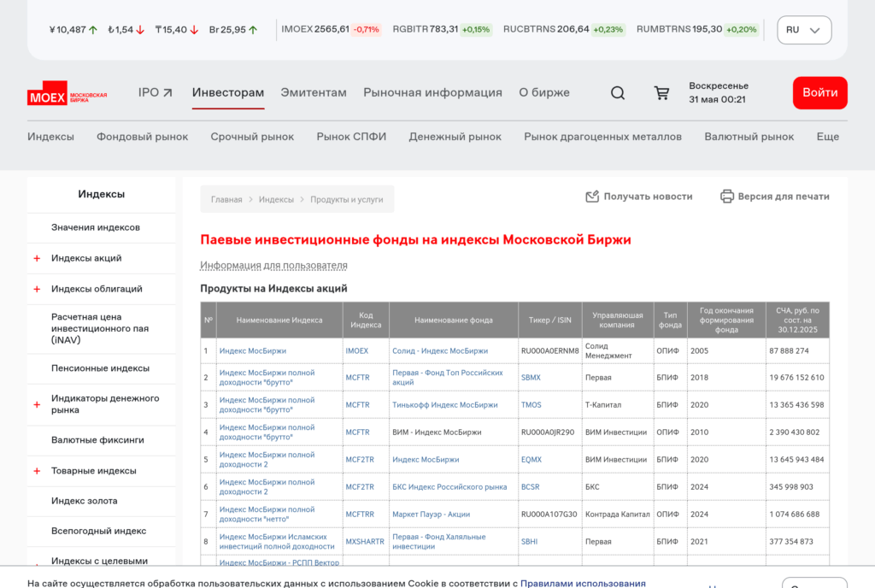
Task: Open БКС Индекс Российского рынка fund link
Action: (449, 487)
